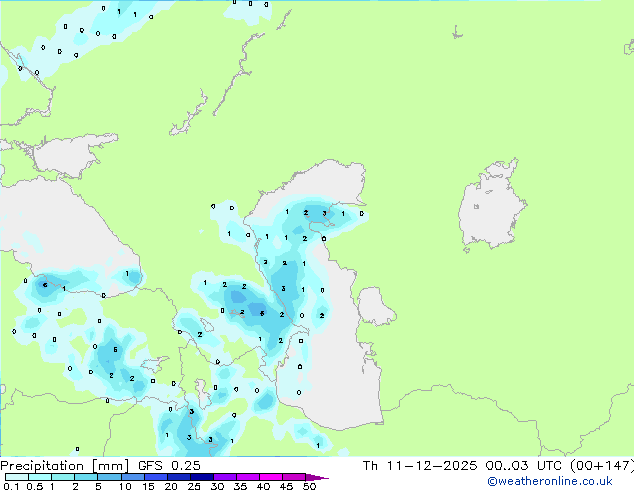Click the '45' legend scale label
This screenshot has width=634, height=490.
[x=287, y=486]
